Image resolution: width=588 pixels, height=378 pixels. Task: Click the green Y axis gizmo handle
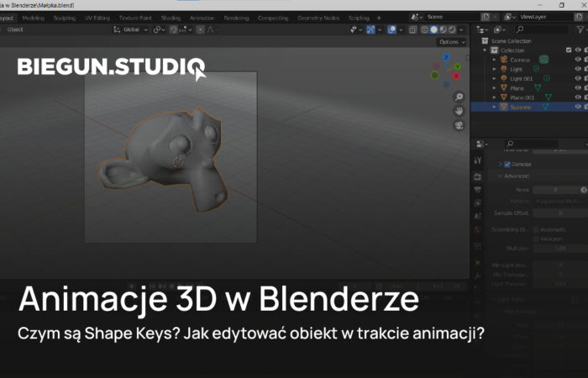click(458, 66)
